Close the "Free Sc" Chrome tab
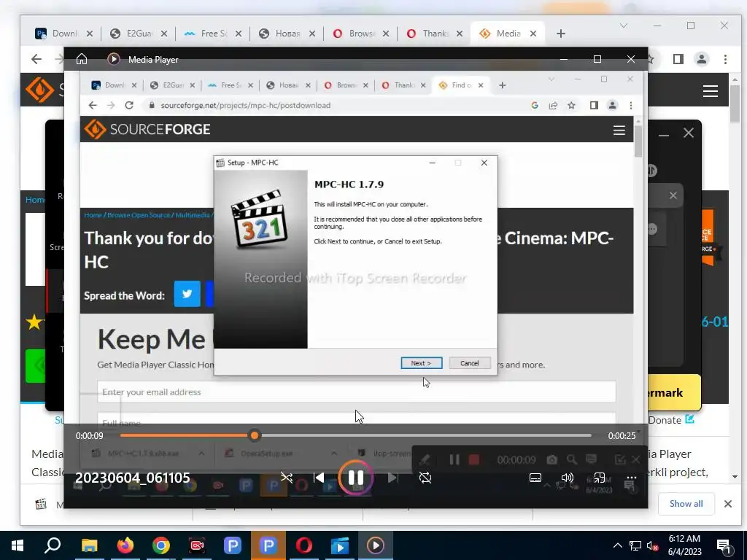Screen dimensions: 747x560 click(239, 34)
